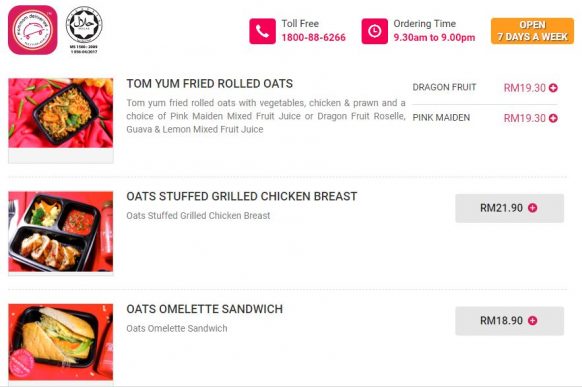Click the toll free number 1800-88-6266
The width and height of the screenshot is (582, 387).
click(x=313, y=37)
